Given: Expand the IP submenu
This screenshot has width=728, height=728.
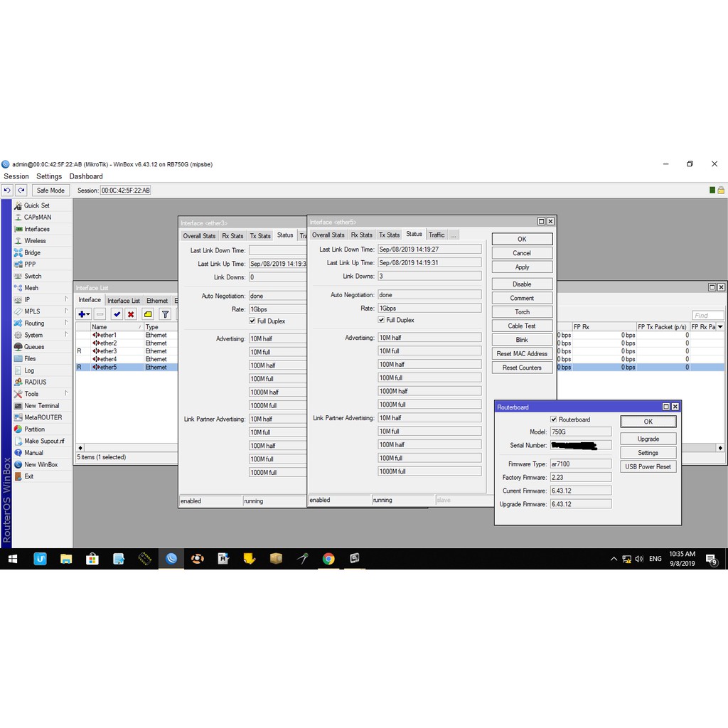Looking at the screenshot, I should pyautogui.click(x=66, y=299).
